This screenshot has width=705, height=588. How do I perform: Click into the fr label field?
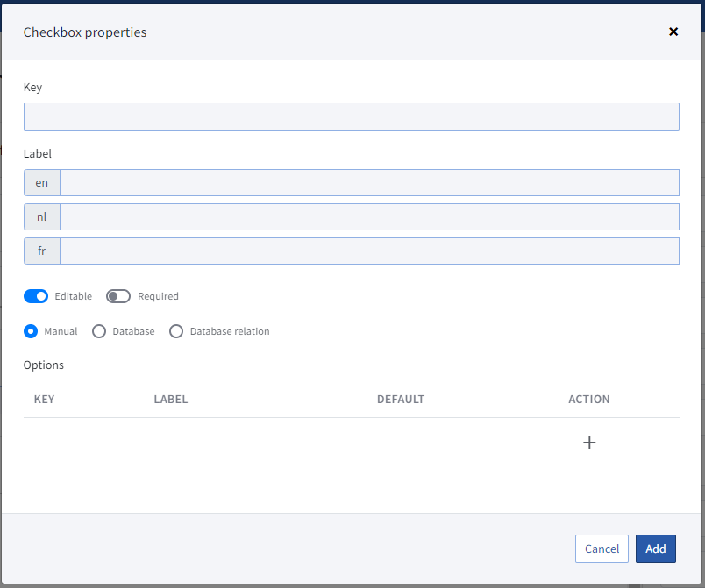369,251
